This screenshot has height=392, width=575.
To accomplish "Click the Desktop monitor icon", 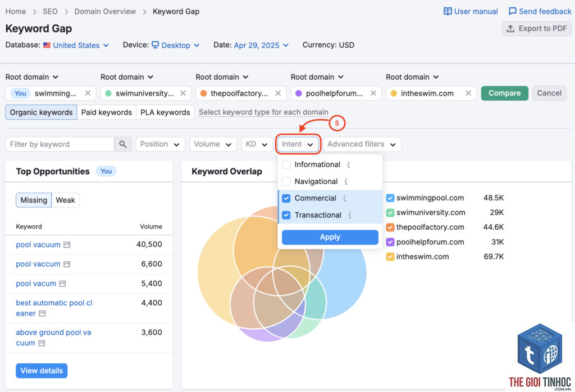I will click(156, 45).
